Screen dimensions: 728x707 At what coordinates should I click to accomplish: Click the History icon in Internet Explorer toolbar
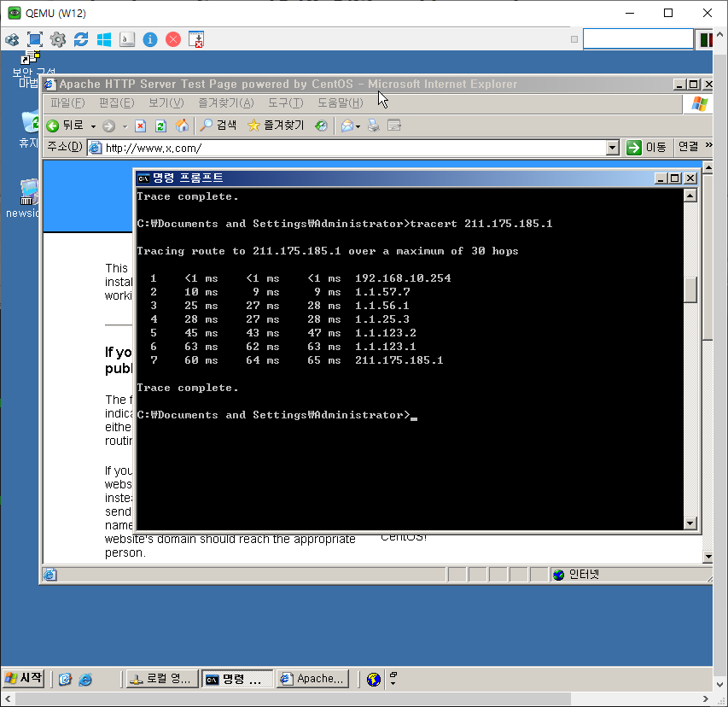pos(321,126)
